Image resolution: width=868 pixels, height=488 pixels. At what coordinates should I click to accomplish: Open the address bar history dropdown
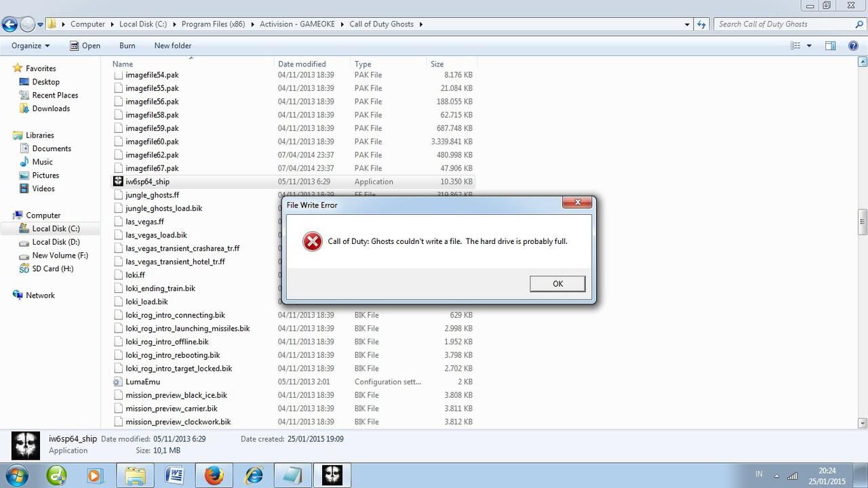687,24
